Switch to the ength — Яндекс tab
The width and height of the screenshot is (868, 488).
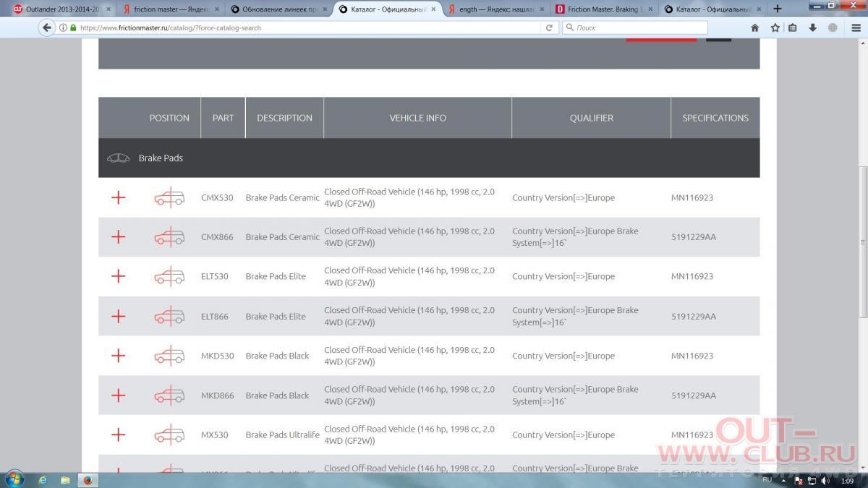click(x=496, y=9)
